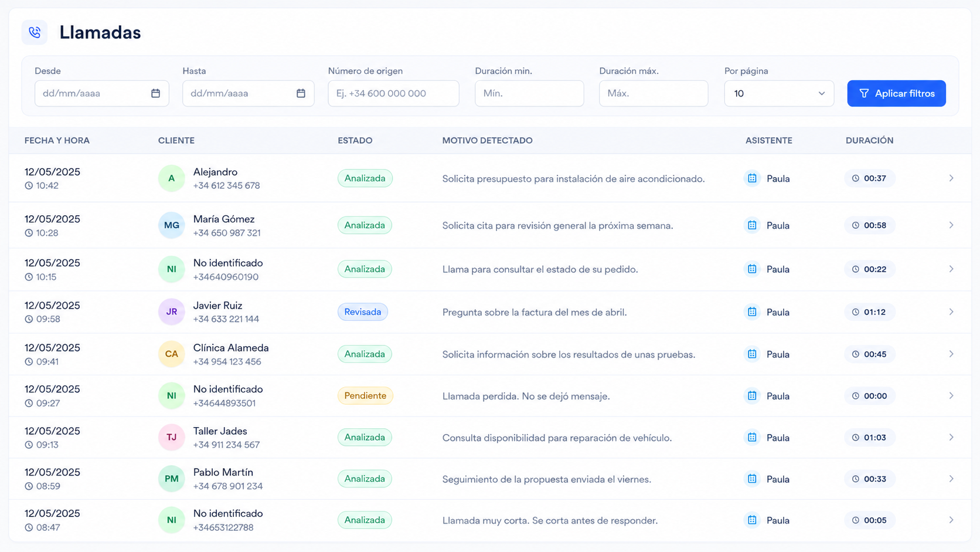
Task: Click the Revisada status badge for Javier Ruiz
Action: click(362, 312)
